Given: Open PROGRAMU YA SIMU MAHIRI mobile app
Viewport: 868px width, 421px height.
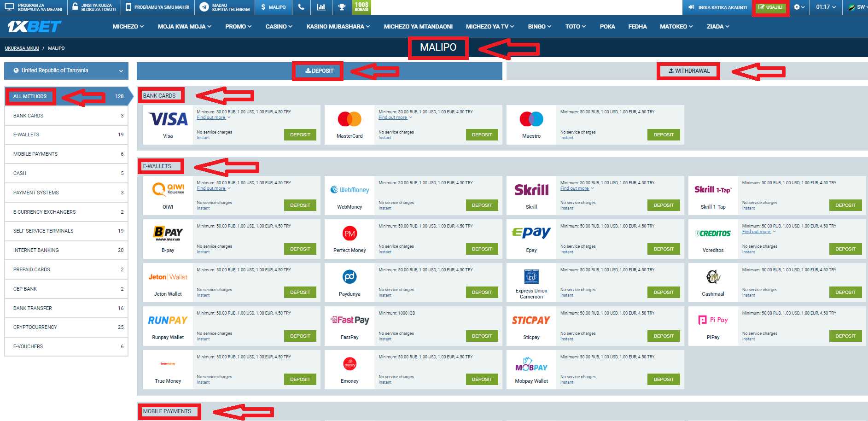Looking at the screenshot, I should (157, 7).
